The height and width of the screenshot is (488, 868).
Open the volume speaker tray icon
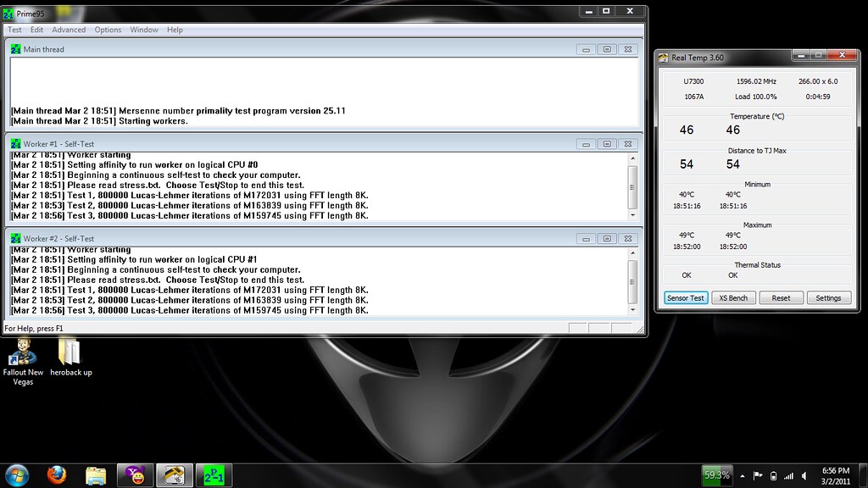pos(804,476)
